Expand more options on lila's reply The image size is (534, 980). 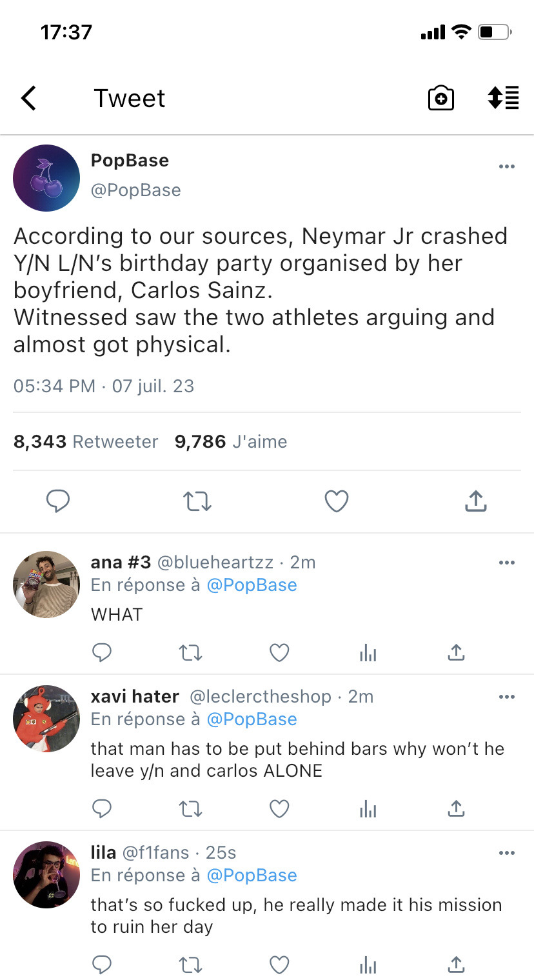507,853
